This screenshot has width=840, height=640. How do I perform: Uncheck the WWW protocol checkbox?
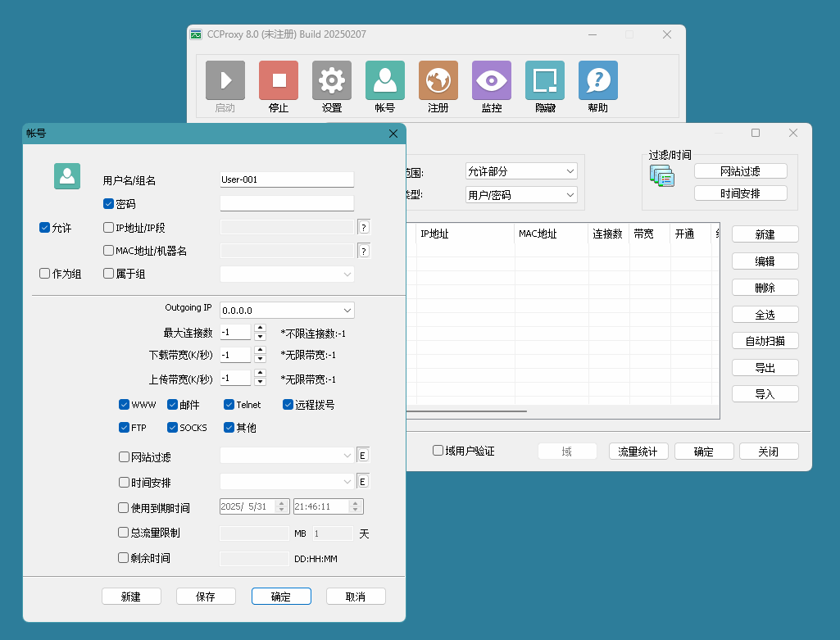tap(124, 404)
